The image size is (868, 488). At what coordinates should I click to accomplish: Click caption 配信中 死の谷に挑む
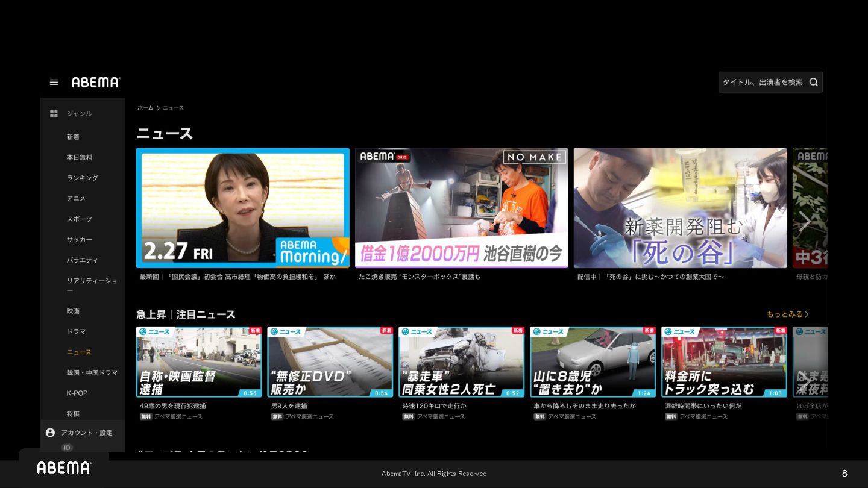pyautogui.click(x=651, y=277)
